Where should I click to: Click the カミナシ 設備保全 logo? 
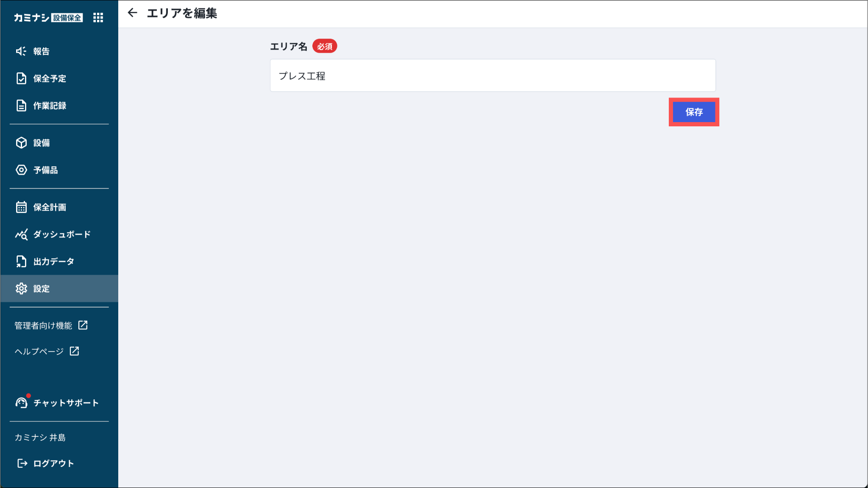pos(48,17)
